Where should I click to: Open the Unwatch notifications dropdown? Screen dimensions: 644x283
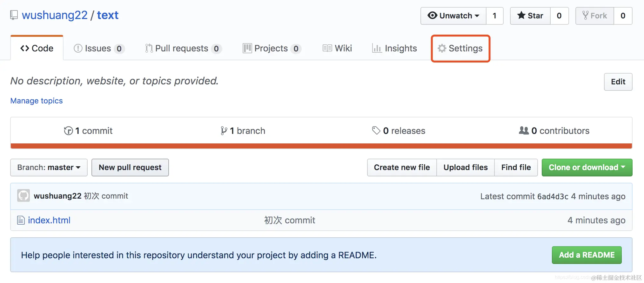453,16
